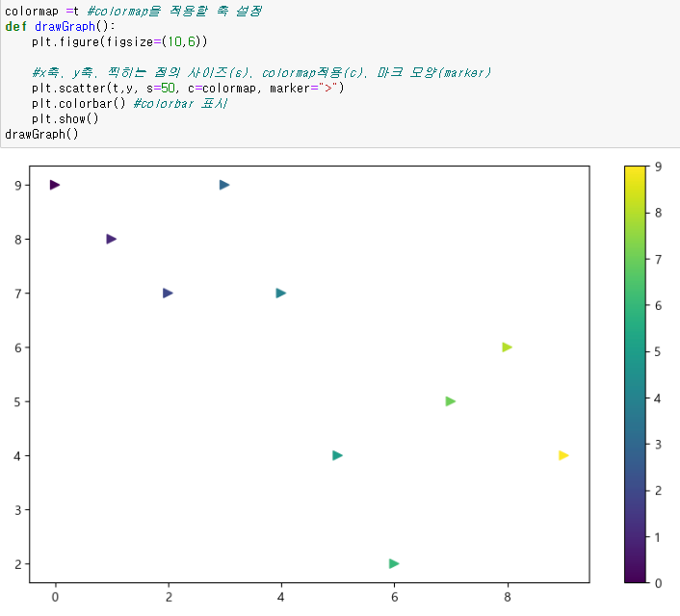
Task: Click the x-axis tick label '4'
Action: (x=281, y=597)
